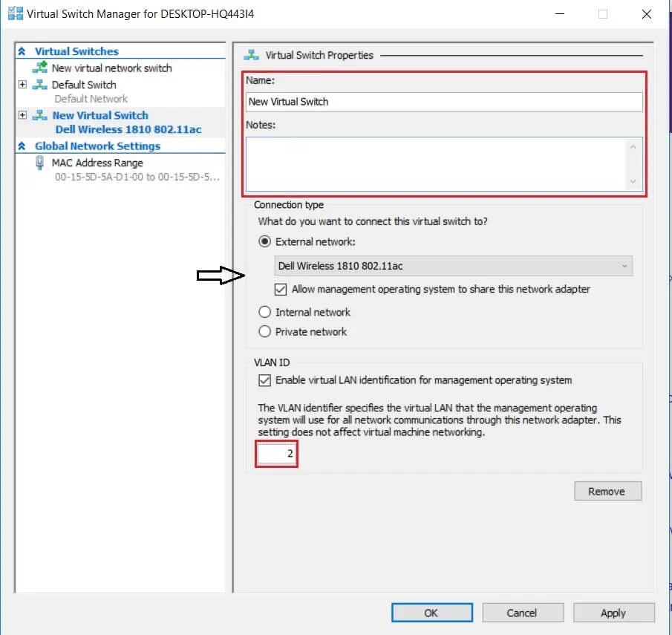
Task: Expand the Default Switch tree node
Action: tap(22, 85)
